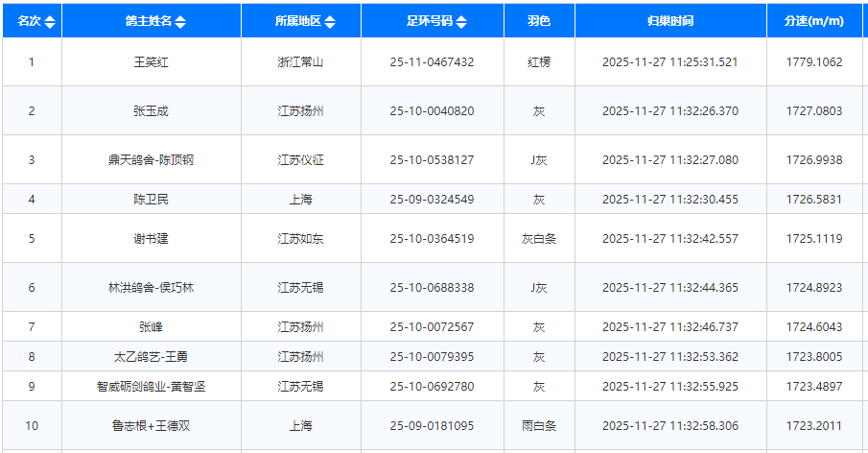Click ring number 25-09-0324549

pos(432,200)
